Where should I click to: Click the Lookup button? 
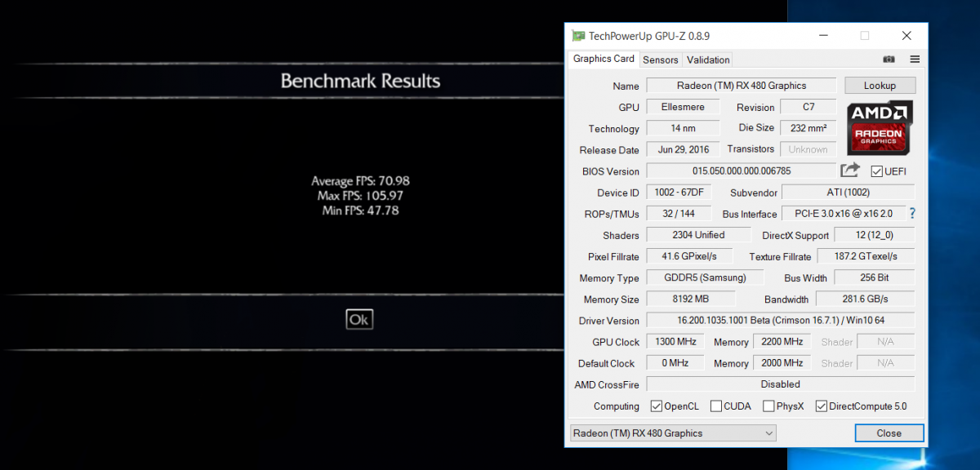click(x=880, y=86)
